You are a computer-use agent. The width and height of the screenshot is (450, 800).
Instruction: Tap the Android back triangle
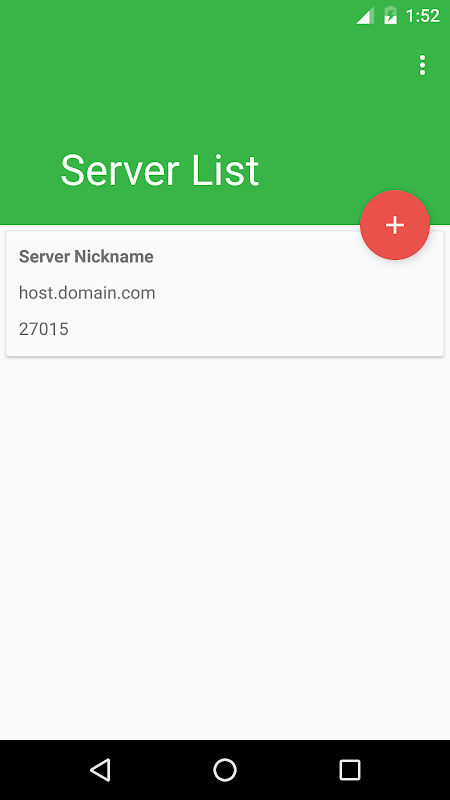[x=101, y=769]
